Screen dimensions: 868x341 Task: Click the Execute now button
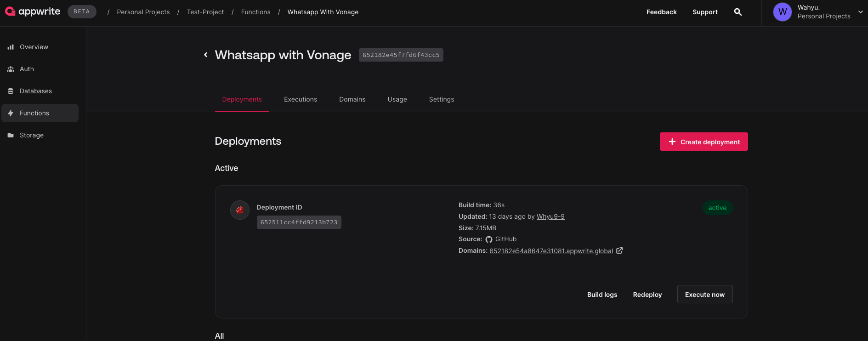coord(705,294)
